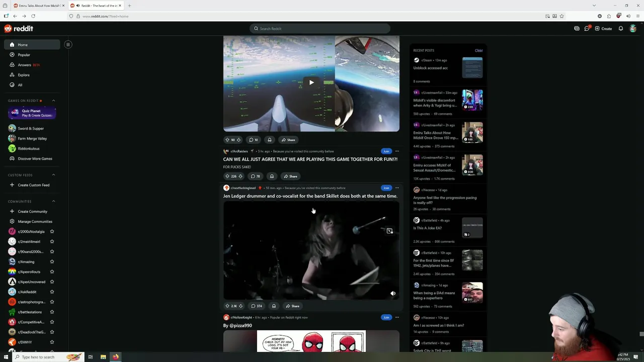Open the user avatar menu

point(633,29)
